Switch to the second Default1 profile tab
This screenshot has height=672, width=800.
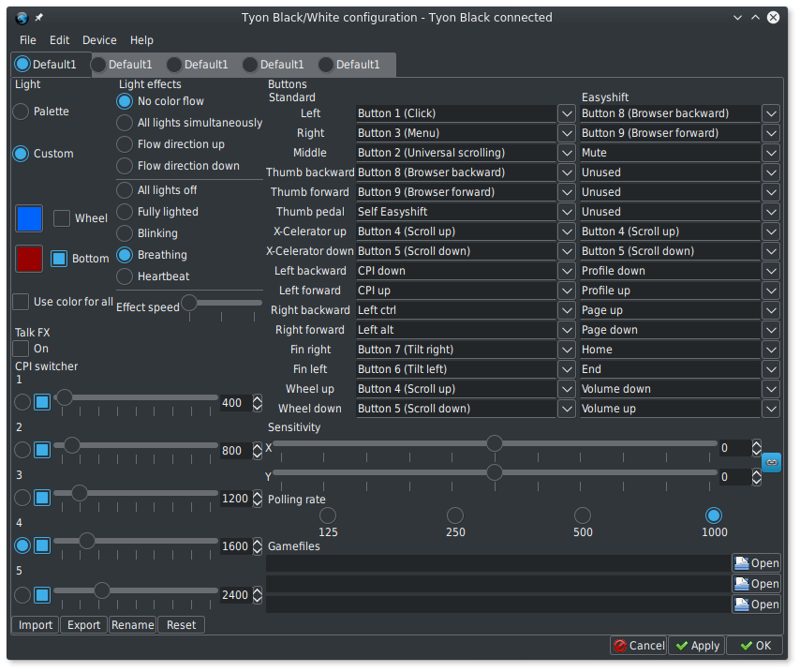coord(123,65)
